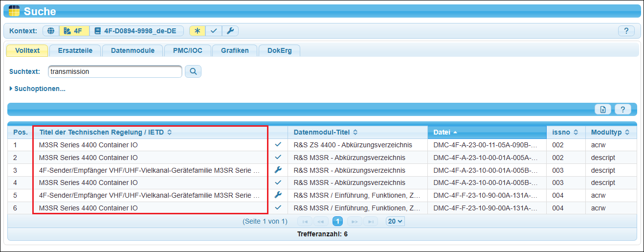
Task: Switch to the Volltext tab
Action: point(27,50)
